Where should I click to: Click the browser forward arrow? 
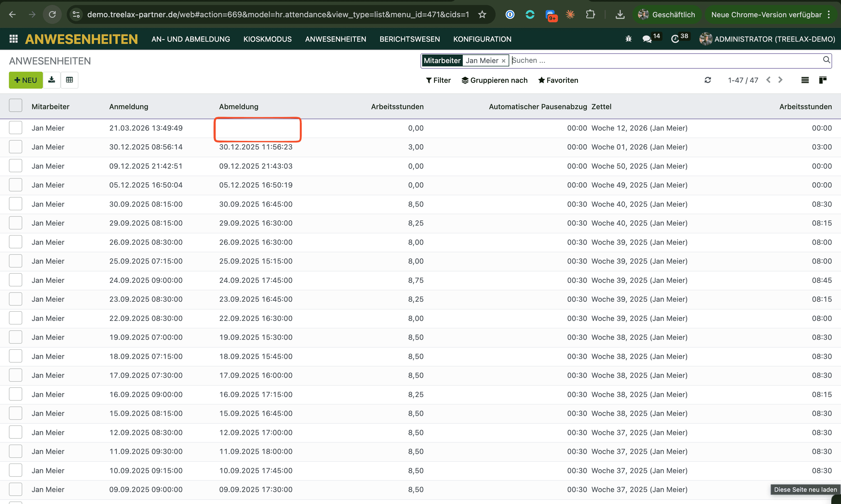tap(32, 15)
